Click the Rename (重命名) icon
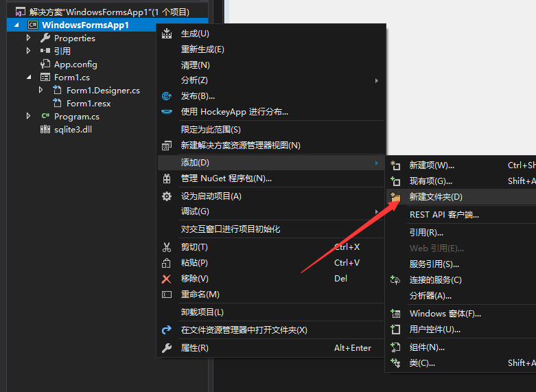The width and height of the screenshot is (536, 392). pos(167,295)
